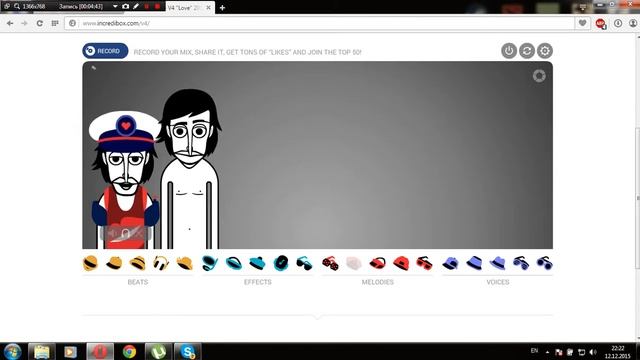Open the browser speed dial grid
The image size is (640, 360).
click(55, 24)
